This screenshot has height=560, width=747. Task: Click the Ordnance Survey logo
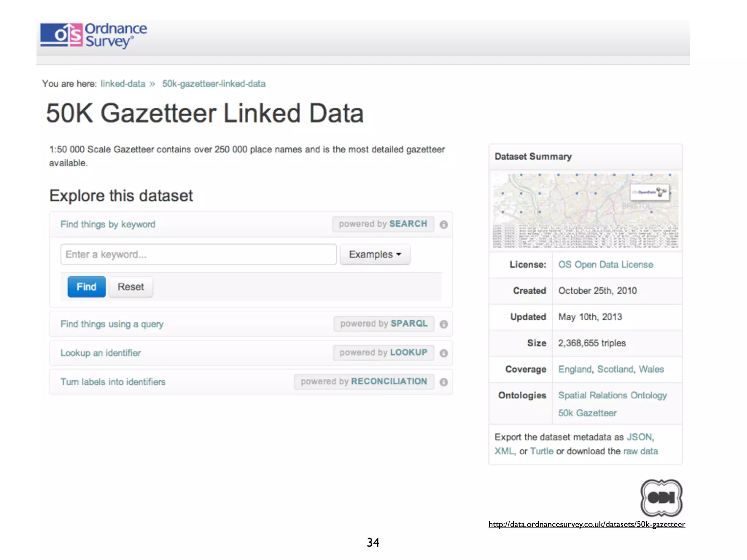(94, 35)
